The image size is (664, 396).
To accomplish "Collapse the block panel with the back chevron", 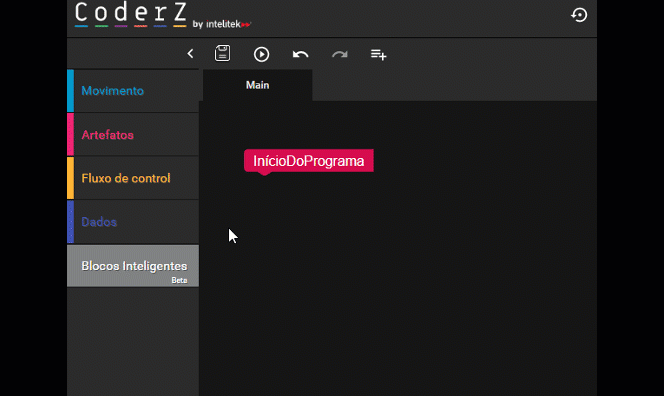I will pyautogui.click(x=190, y=54).
